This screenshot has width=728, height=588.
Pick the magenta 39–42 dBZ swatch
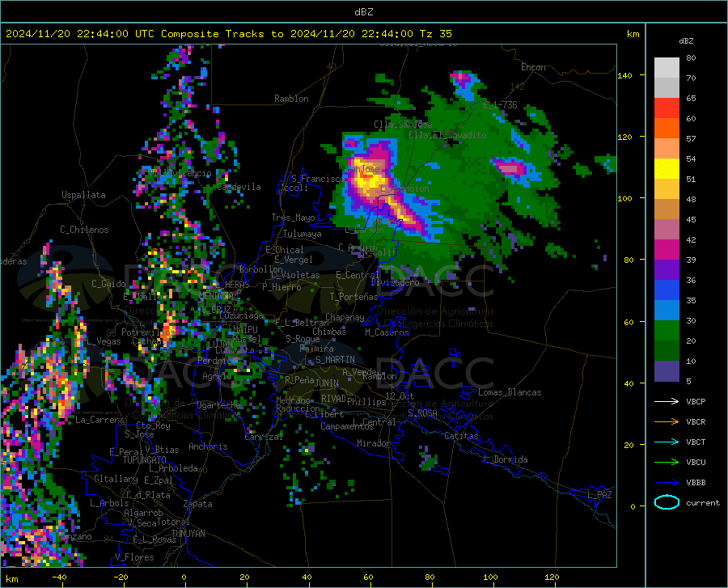point(667,250)
